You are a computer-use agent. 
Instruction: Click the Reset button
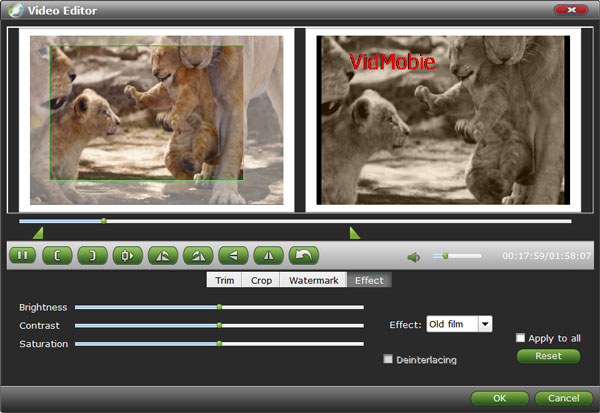[548, 356]
